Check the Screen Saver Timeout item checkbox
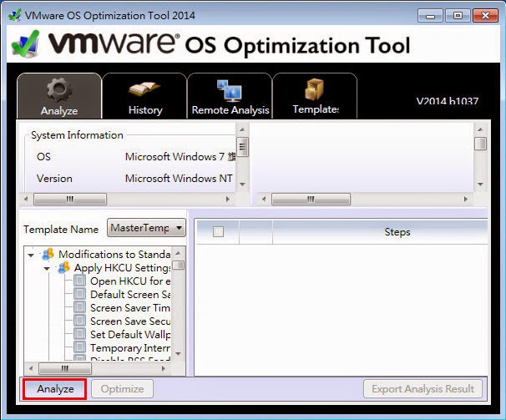Image resolution: width=506 pixels, height=420 pixels. click(x=79, y=307)
